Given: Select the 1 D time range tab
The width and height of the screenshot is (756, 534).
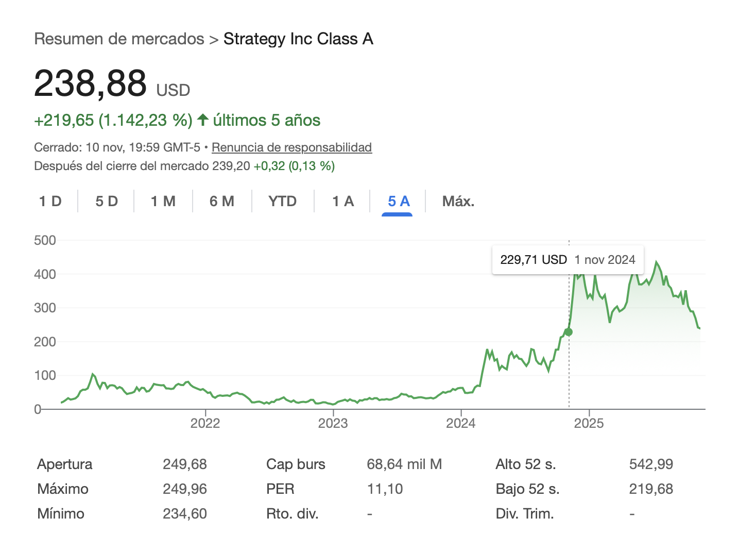Looking at the screenshot, I should 50,201.
